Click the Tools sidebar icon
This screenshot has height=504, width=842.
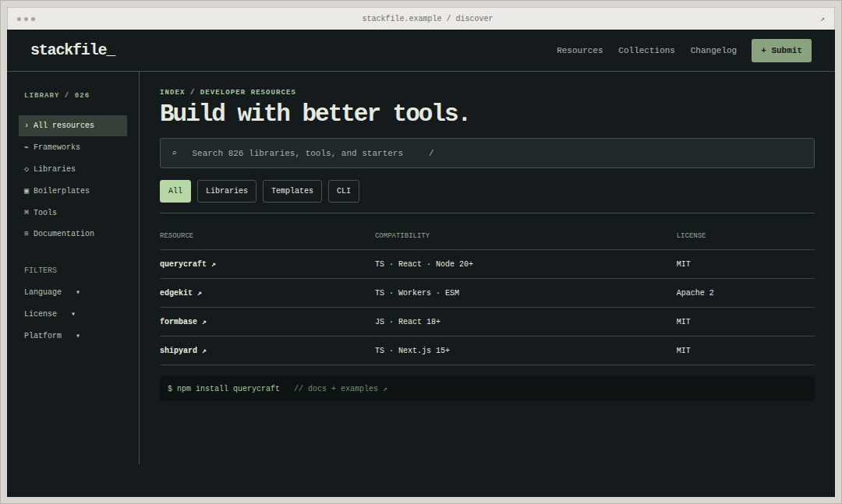(x=27, y=213)
